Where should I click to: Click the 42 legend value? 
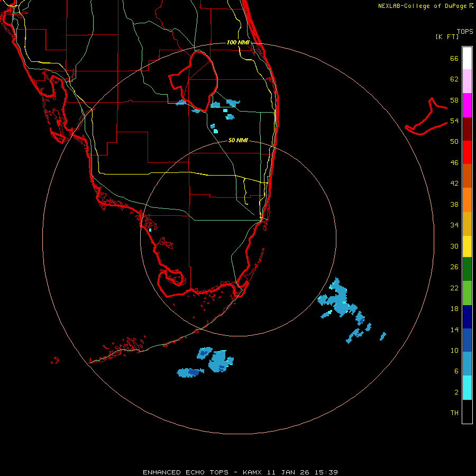pyautogui.click(x=454, y=184)
